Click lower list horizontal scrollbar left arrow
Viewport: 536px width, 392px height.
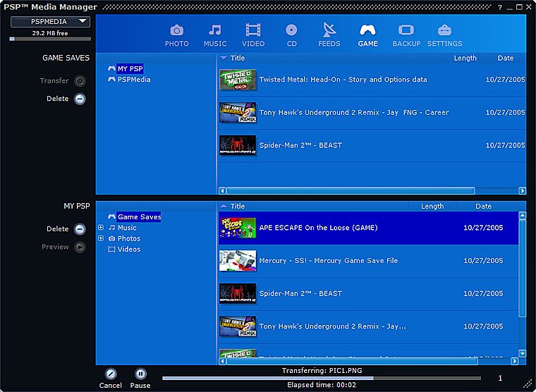pos(222,361)
